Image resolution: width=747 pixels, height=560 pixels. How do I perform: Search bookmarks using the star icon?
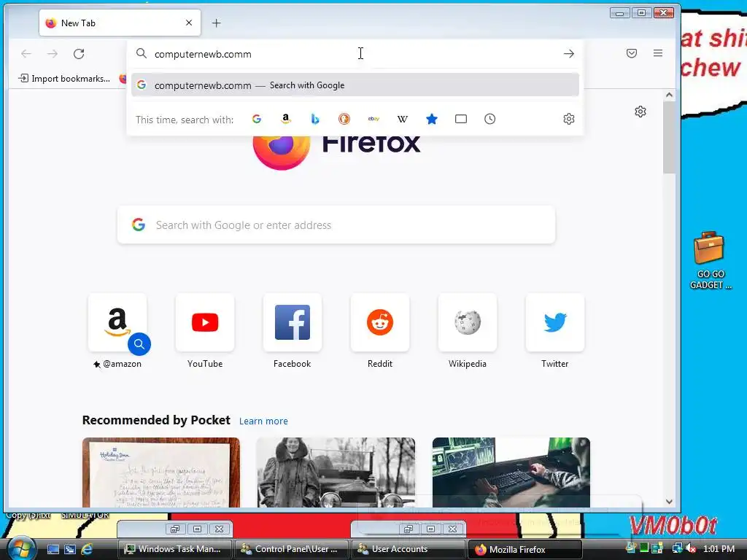pos(432,119)
